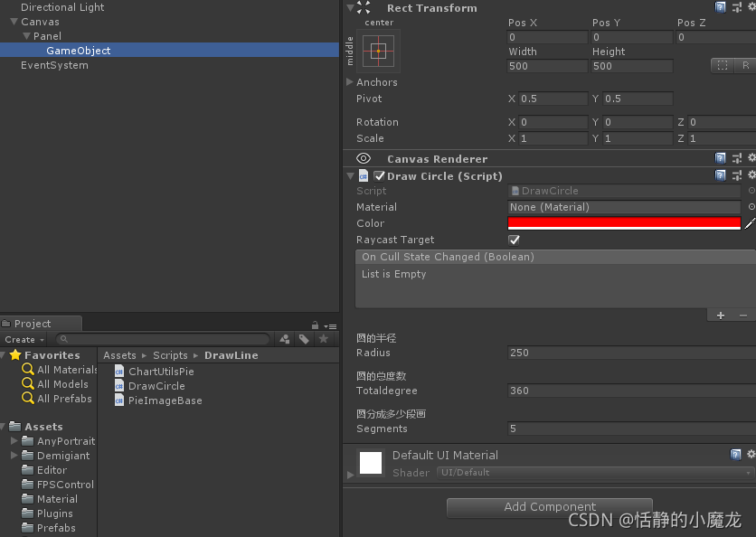The width and height of the screenshot is (756, 537).
Task: Open Rect Transform help reference icon
Action: point(721,7)
